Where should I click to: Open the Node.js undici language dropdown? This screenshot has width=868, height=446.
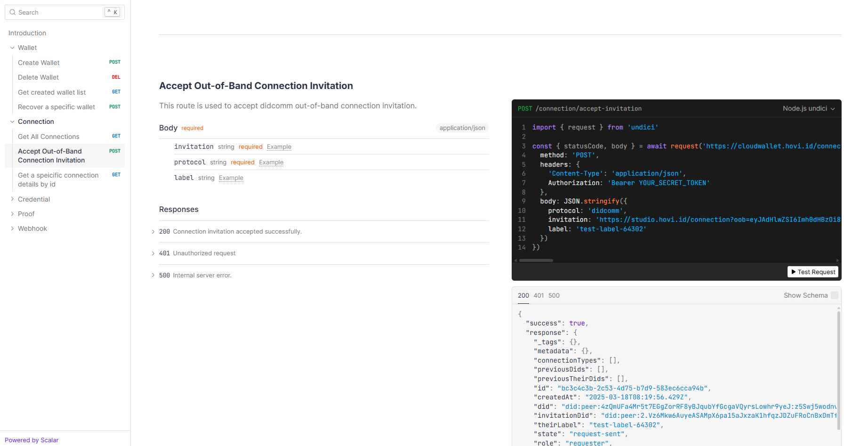click(808, 108)
